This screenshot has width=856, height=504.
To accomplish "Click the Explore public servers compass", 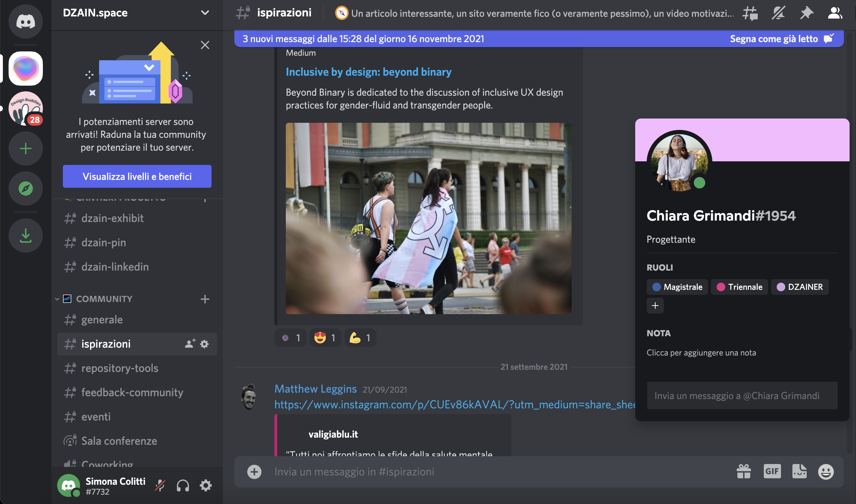I will tap(26, 188).
